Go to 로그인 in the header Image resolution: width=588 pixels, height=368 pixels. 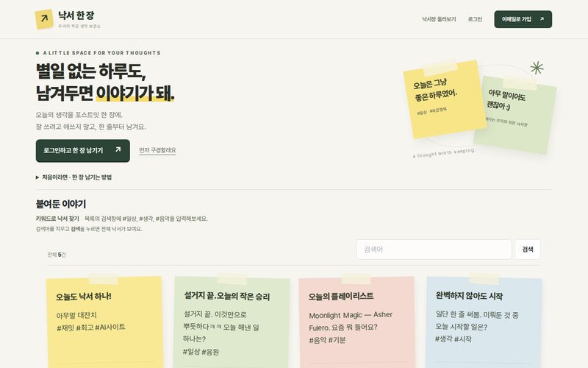pos(475,19)
